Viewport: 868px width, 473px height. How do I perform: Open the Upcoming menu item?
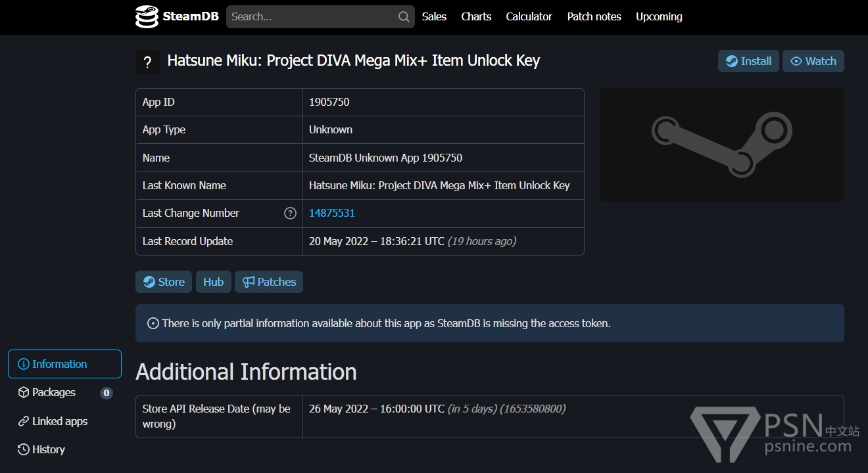(659, 17)
